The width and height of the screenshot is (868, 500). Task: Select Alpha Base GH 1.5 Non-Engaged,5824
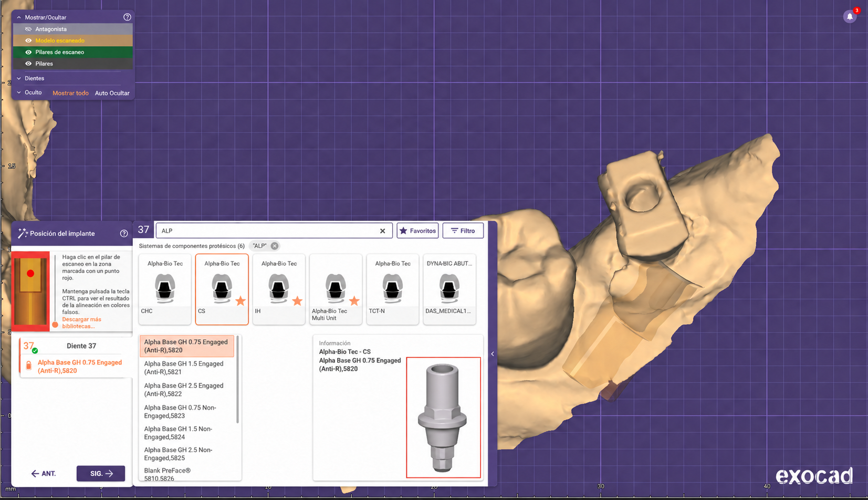(187, 433)
